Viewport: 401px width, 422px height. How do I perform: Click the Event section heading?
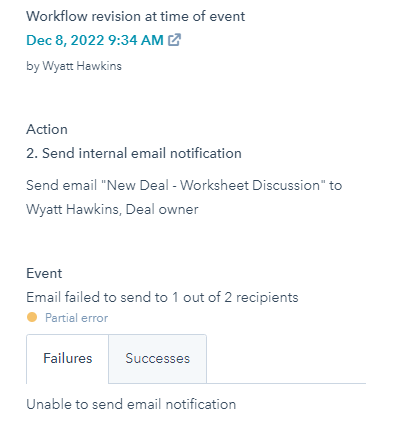[44, 273]
